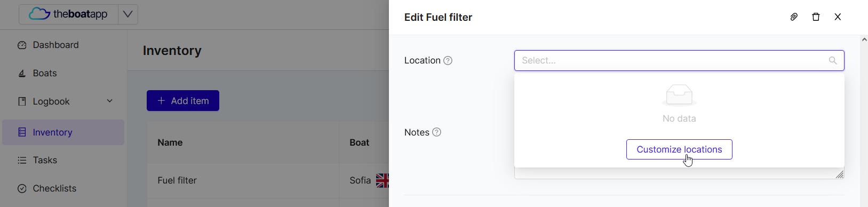This screenshot has width=868, height=207.
Task: Click the search magnifier in Location field
Action: point(833,61)
